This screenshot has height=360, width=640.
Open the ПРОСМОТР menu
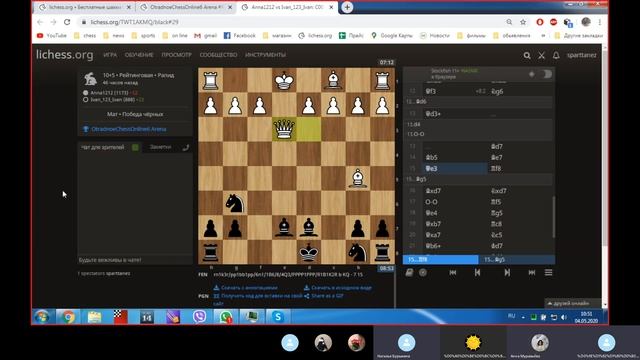click(x=176, y=55)
